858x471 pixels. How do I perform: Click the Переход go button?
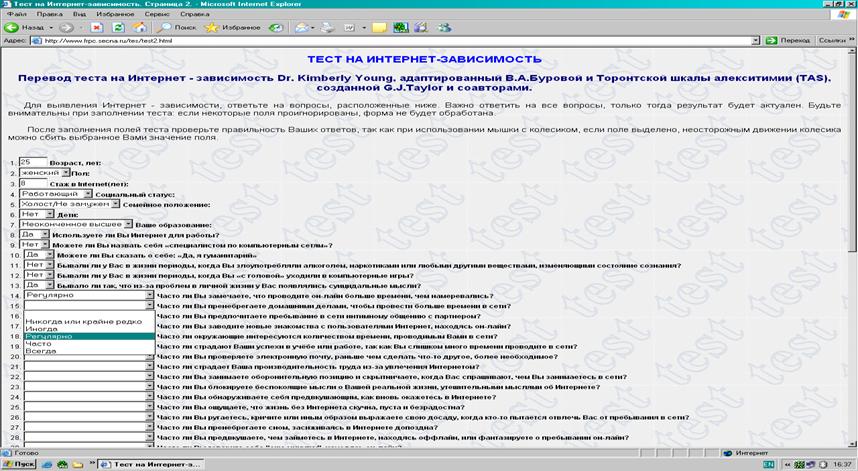(789, 40)
